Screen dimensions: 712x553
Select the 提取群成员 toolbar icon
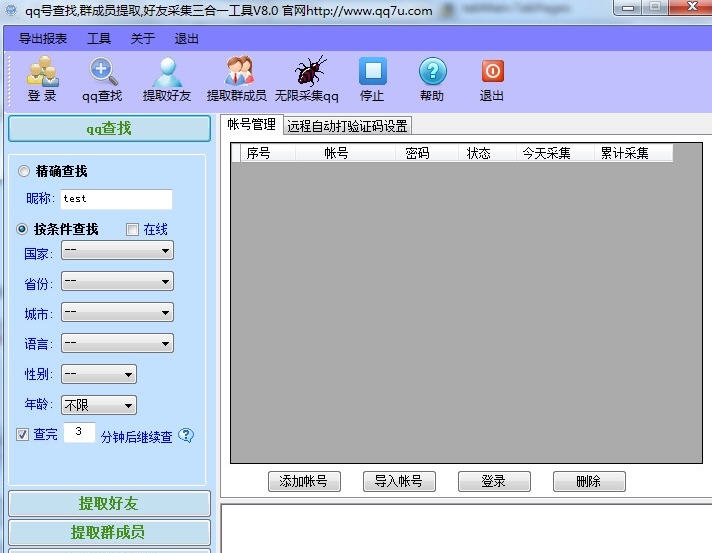(237, 79)
